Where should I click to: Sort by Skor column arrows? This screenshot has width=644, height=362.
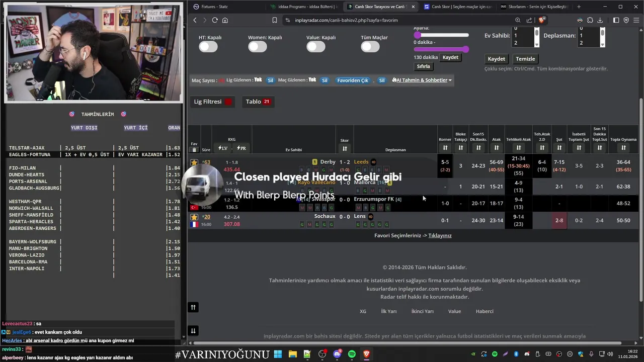pyautogui.click(x=345, y=148)
